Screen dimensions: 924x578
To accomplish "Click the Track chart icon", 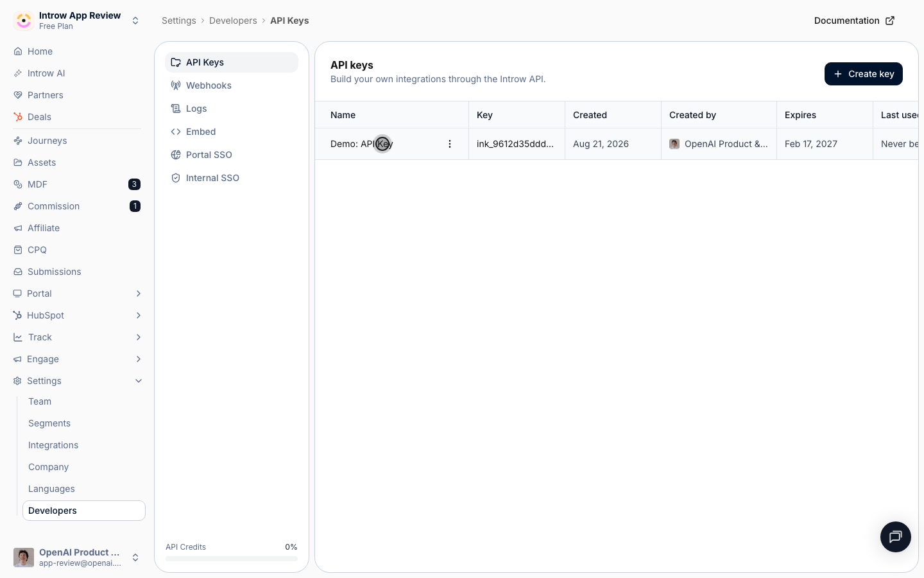I will (18, 337).
